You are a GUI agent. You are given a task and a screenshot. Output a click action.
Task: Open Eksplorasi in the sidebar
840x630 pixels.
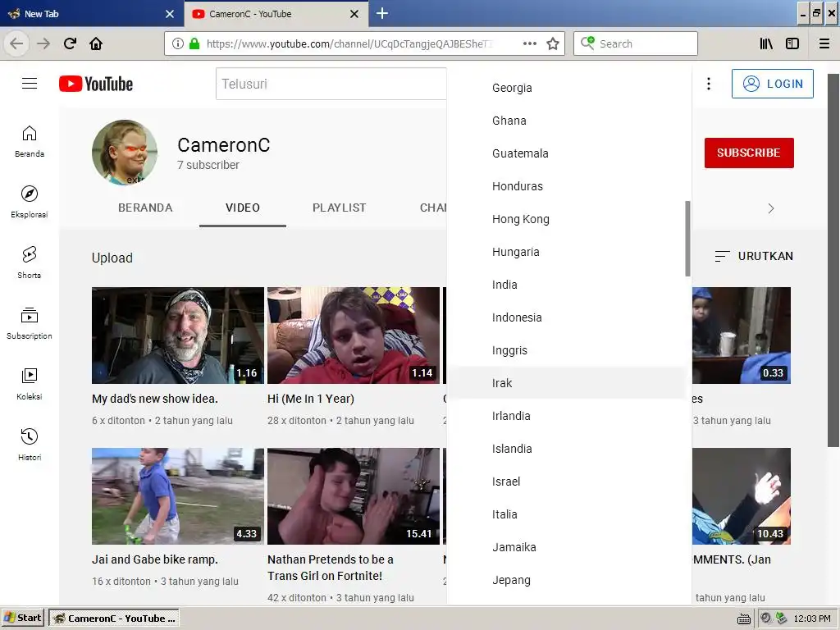30,202
